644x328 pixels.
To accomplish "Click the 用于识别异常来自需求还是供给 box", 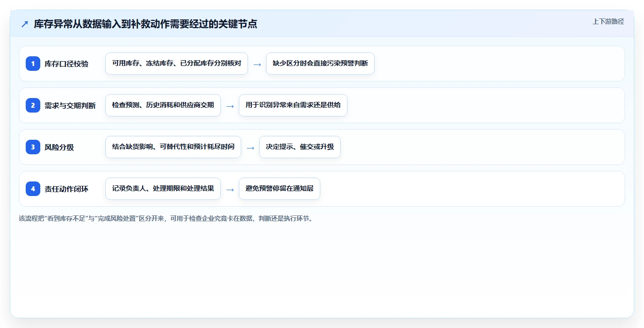I will [x=293, y=105].
